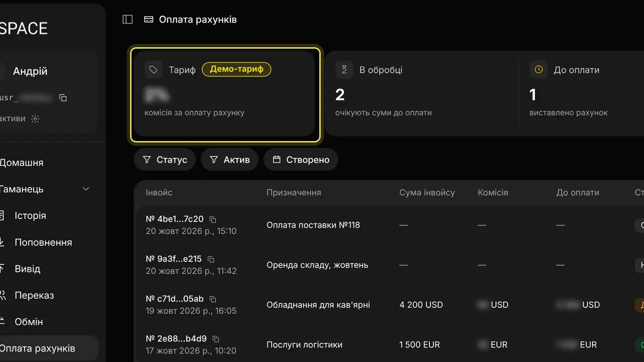Screen dimensions: 644x362
Task: Click the Сума інвойсу column header
Action: point(427,193)
